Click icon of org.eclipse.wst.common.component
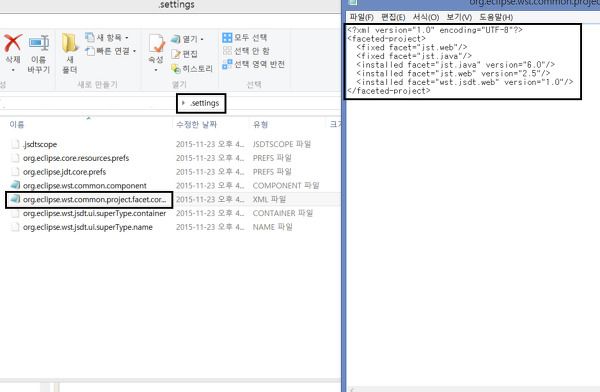The image size is (600, 392). coord(15,185)
